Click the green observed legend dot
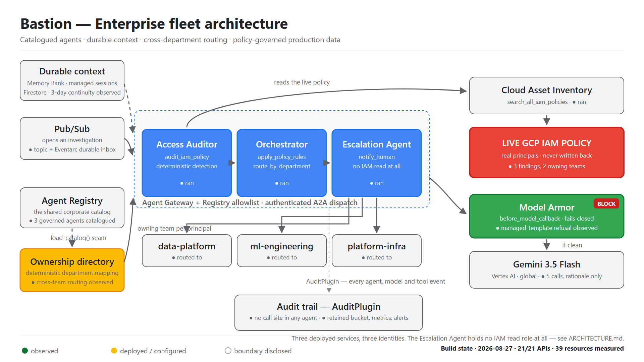Viewport: 644px width, 362px height. tap(25, 351)
